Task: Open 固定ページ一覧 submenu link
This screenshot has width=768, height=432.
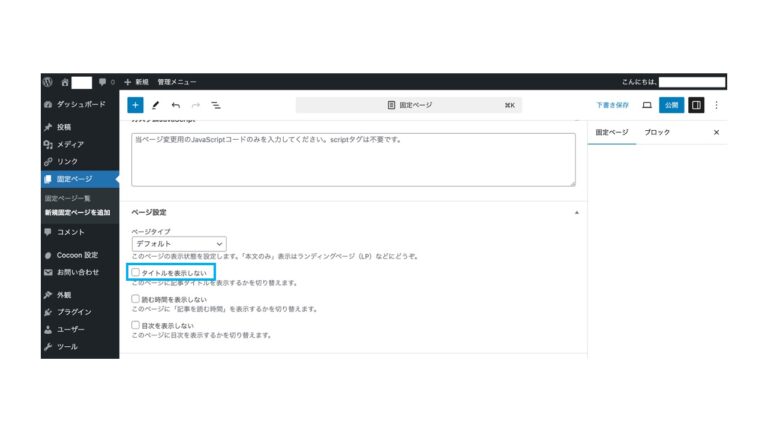Action: click(x=68, y=198)
